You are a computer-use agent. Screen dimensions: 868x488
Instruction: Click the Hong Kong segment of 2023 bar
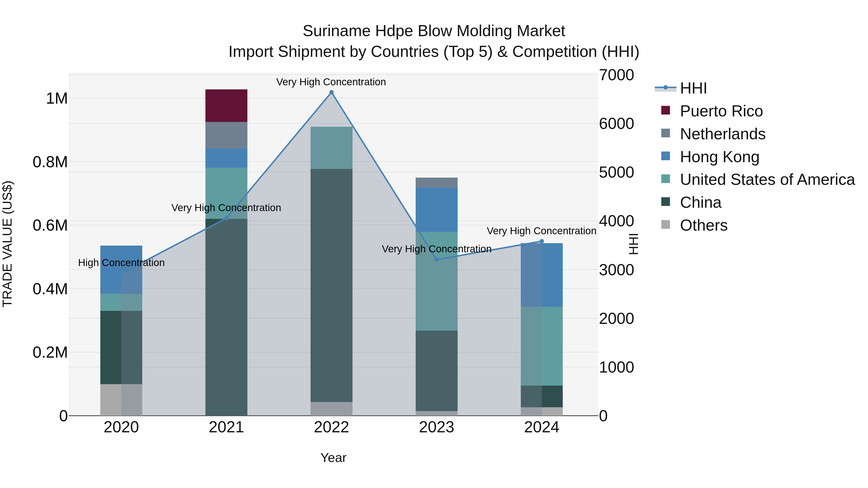pos(437,210)
